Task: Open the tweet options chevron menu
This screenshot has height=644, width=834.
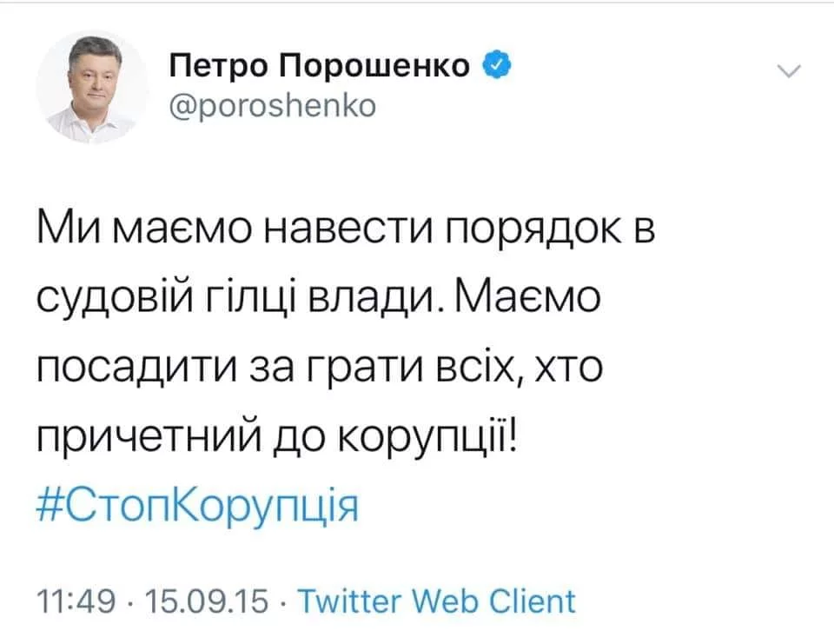Action: pyautogui.click(x=789, y=76)
